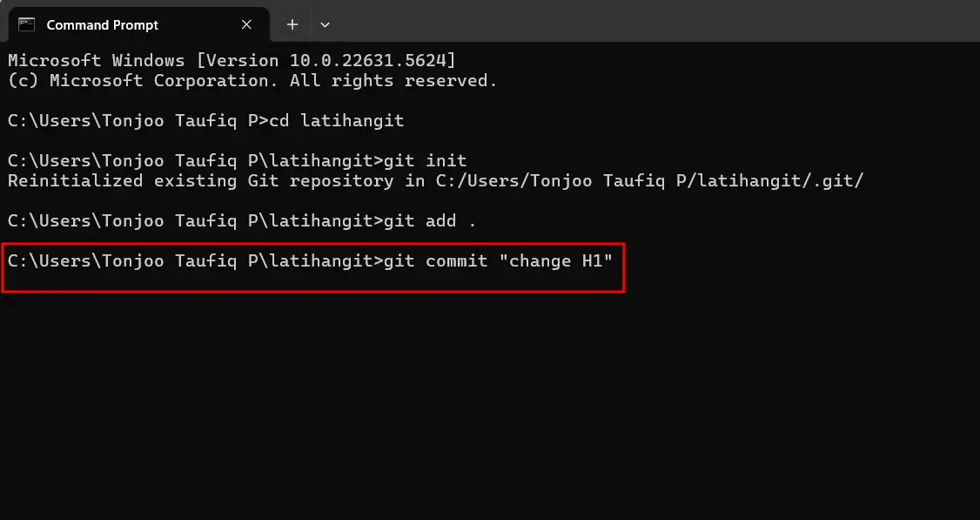The height and width of the screenshot is (520, 980).
Task: Expand the terminal profiles chevron menu
Action: point(325,24)
